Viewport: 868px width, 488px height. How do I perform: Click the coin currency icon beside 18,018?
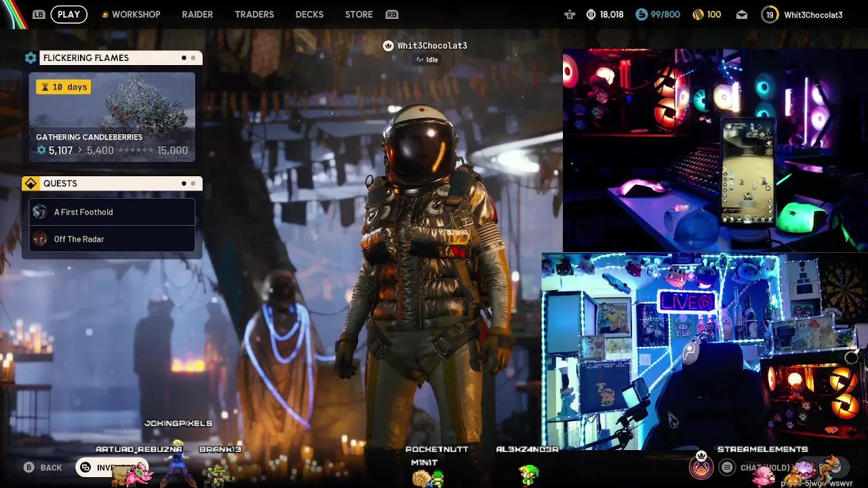coord(591,14)
